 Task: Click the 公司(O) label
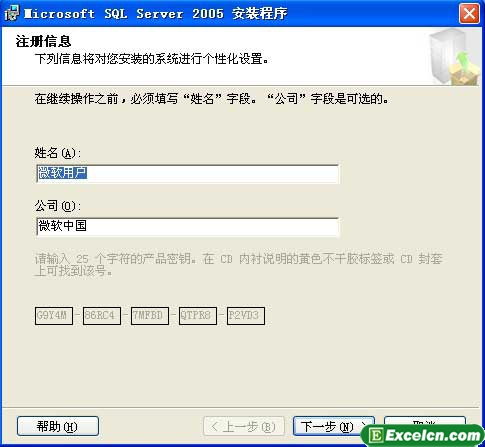(58, 206)
